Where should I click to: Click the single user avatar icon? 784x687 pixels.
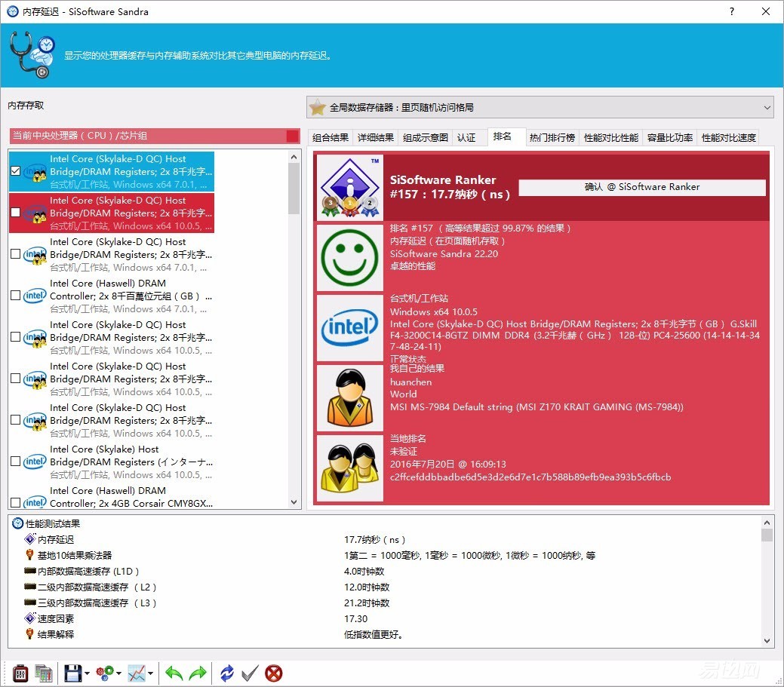click(x=350, y=397)
